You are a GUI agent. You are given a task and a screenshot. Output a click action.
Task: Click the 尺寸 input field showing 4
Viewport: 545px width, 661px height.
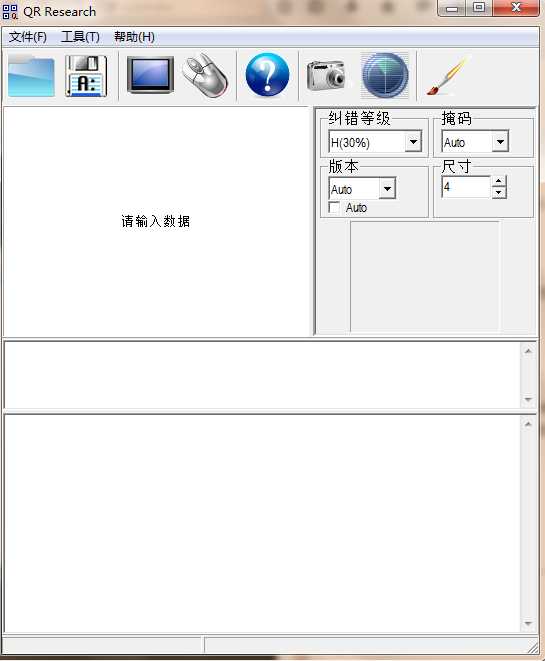tap(466, 187)
